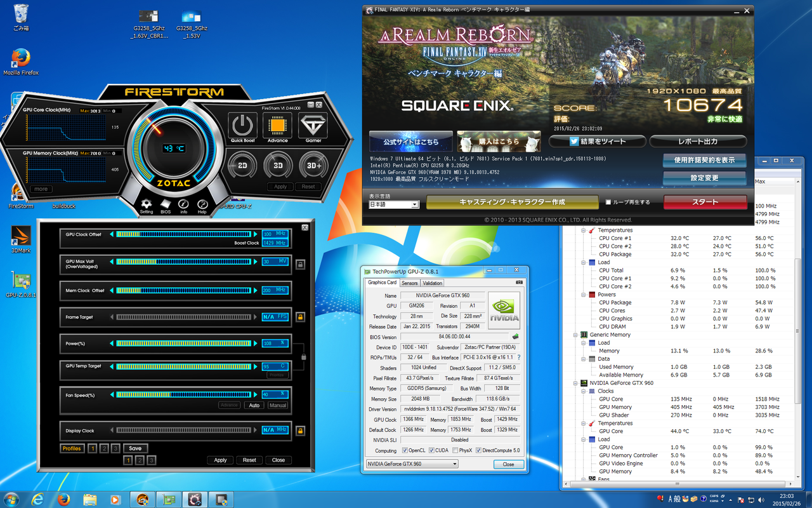
Task: Collapse the Clocks node under GTX 960
Action: (x=584, y=391)
